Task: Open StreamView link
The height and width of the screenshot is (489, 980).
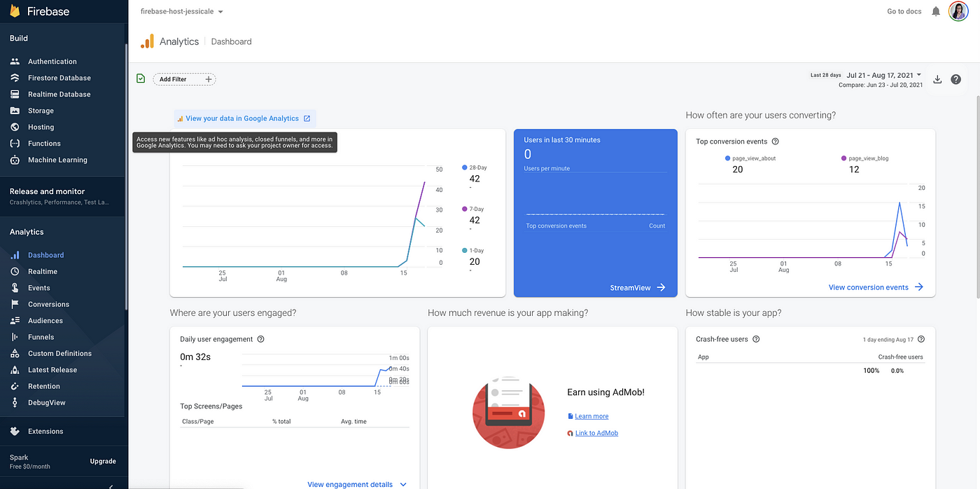Action: click(638, 287)
